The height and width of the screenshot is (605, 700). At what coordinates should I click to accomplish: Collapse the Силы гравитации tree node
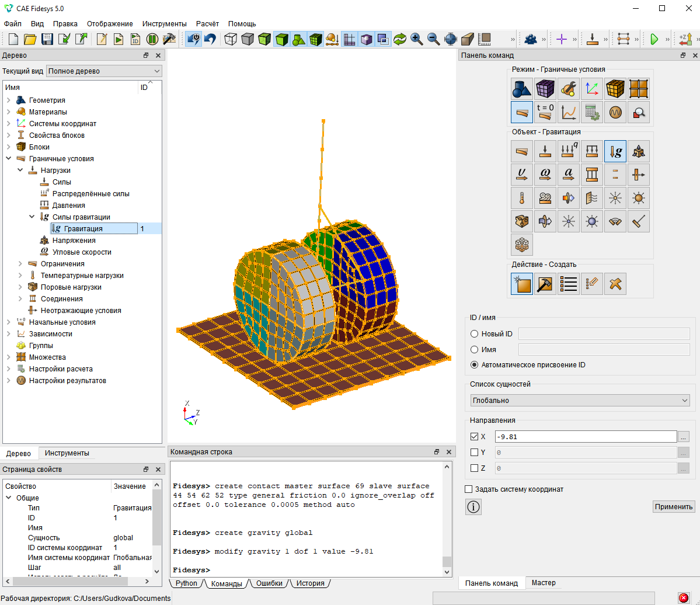pyautogui.click(x=32, y=217)
